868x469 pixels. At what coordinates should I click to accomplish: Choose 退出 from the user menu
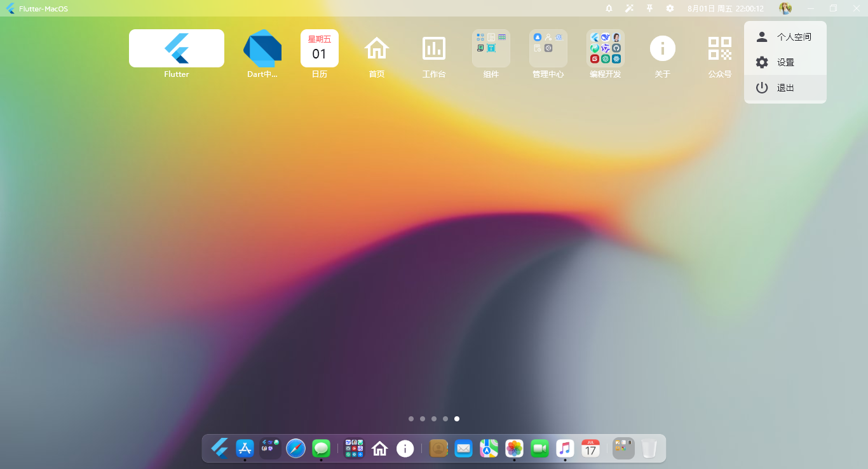(x=785, y=88)
